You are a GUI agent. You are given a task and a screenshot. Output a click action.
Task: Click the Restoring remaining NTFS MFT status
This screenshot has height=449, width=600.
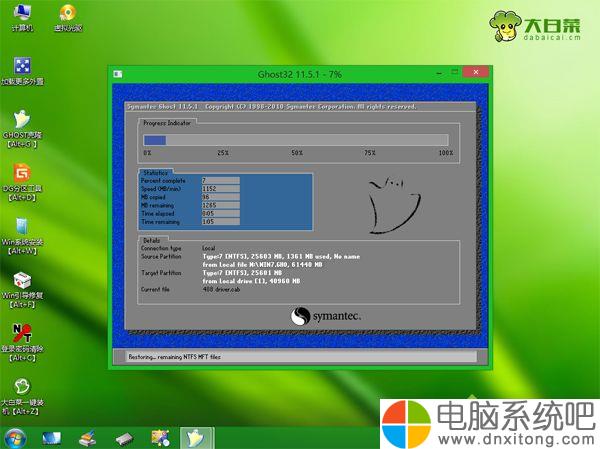pos(174,357)
